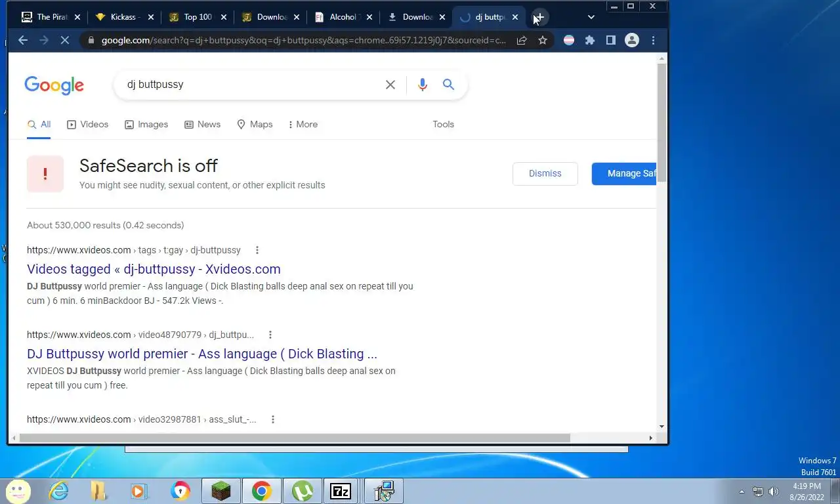Open the Tools search options
The height and width of the screenshot is (504, 840).
pos(443,124)
